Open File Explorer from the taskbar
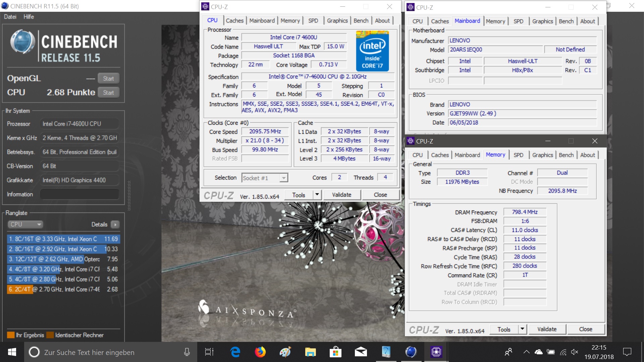644x362 pixels. (310, 352)
